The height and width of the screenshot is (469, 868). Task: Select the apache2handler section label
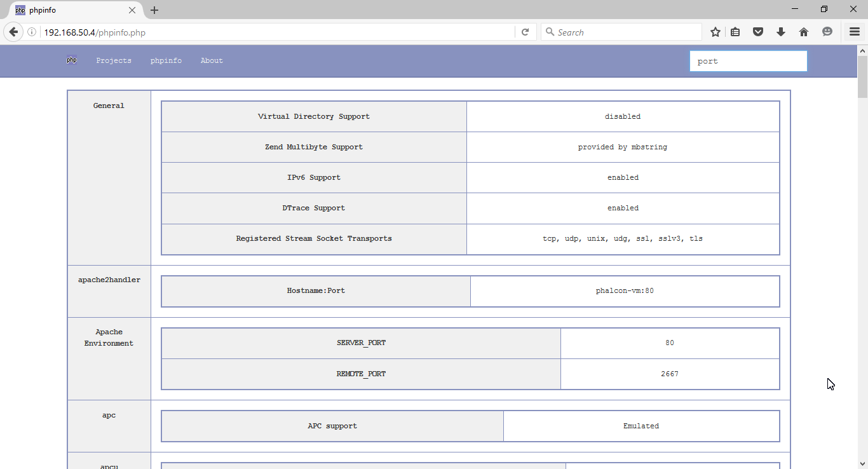109,280
